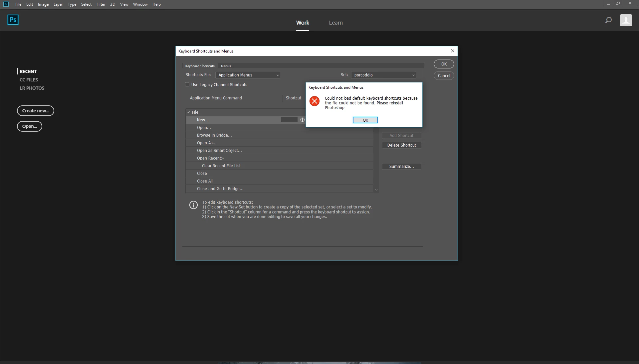Click the user profile avatar icon
639x364 pixels.
pyautogui.click(x=626, y=20)
